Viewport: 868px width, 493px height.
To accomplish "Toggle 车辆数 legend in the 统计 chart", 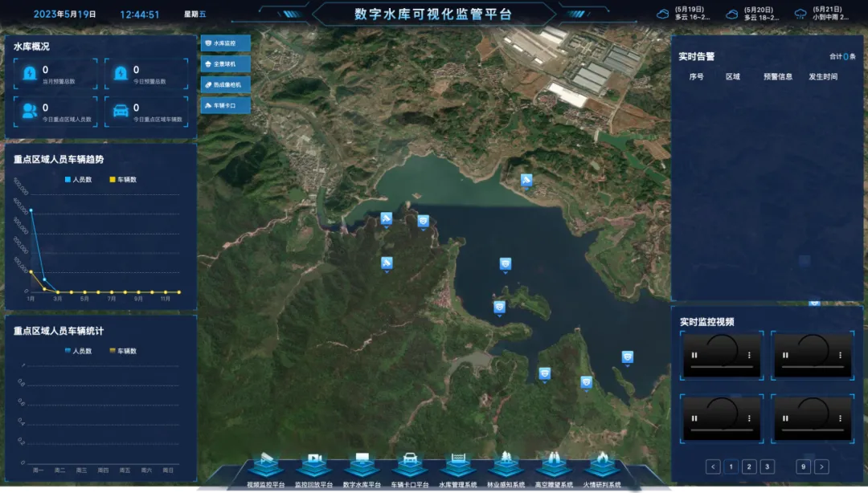I will pos(123,352).
